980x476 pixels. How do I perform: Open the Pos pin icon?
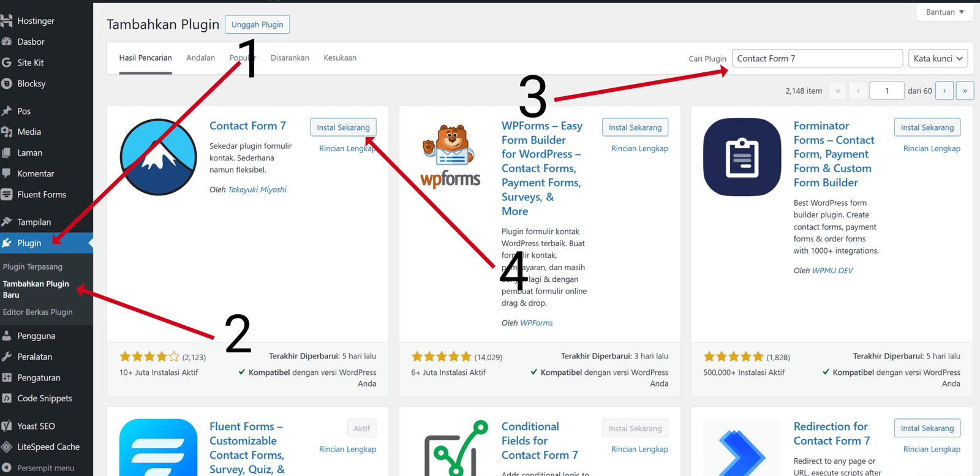click(x=7, y=111)
